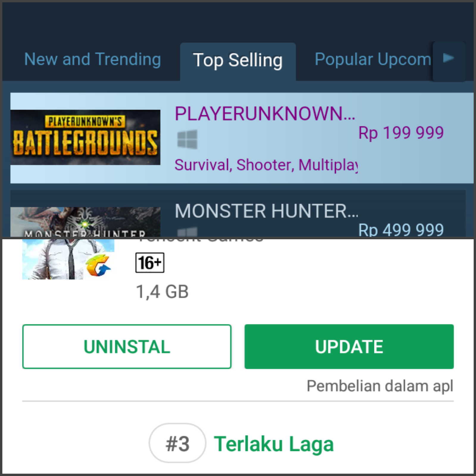Screen dimensions: 476x476
Task: Tap the 16+ age rating badge
Action: pos(150,263)
